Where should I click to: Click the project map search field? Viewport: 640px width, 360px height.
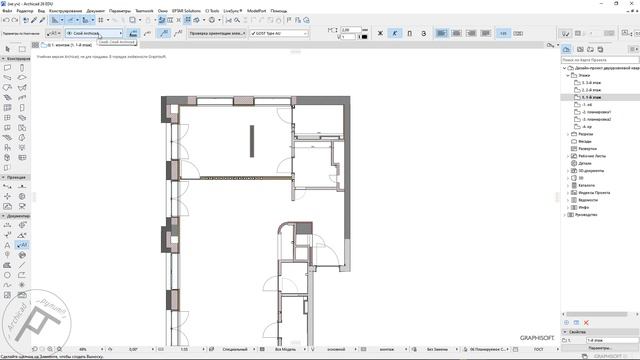coord(600,60)
